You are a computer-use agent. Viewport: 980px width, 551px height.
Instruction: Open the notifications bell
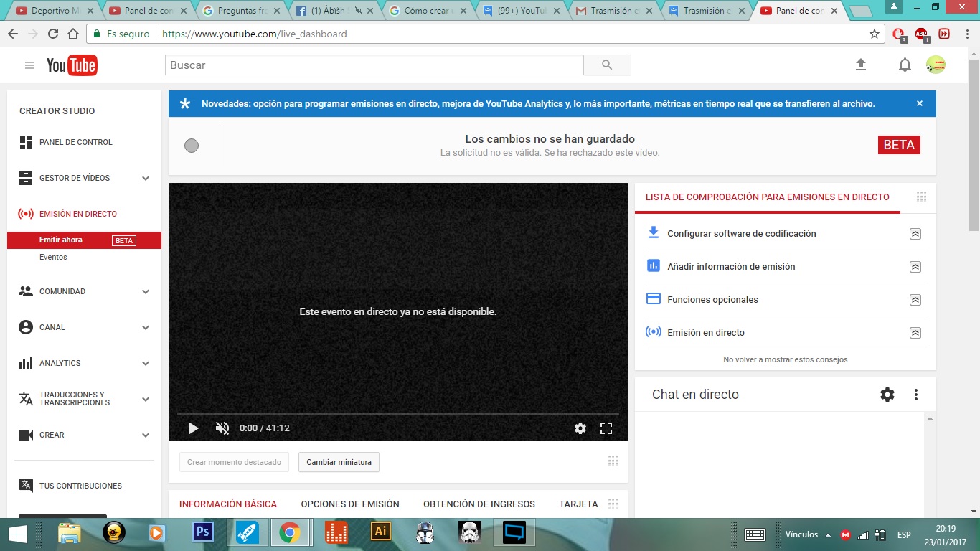click(x=905, y=65)
